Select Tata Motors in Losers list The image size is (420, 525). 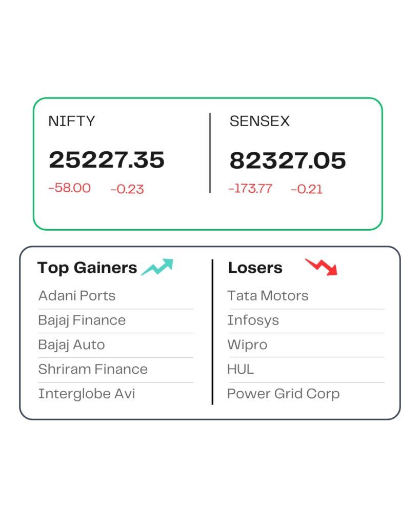pos(268,296)
